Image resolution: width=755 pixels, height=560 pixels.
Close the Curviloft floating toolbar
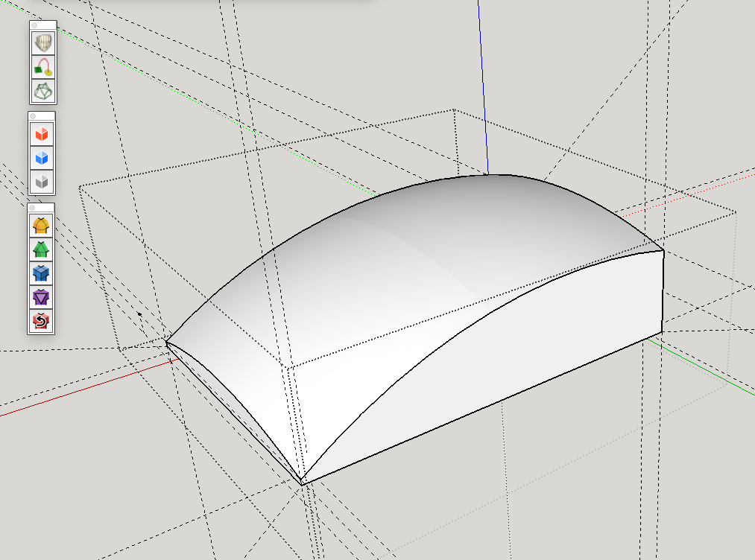click(34, 25)
